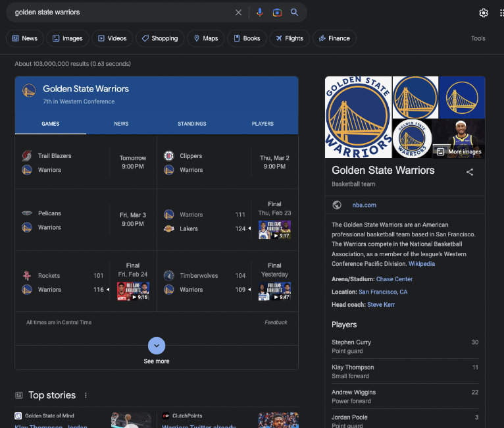Select player Andrew Wiggins
This screenshot has height=428, width=504.
coord(405,396)
